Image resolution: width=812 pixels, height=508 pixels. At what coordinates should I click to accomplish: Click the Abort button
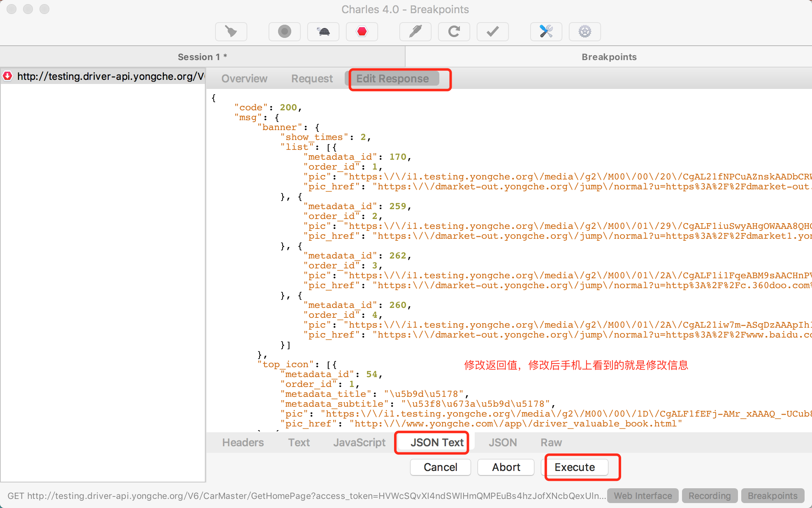(506, 467)
